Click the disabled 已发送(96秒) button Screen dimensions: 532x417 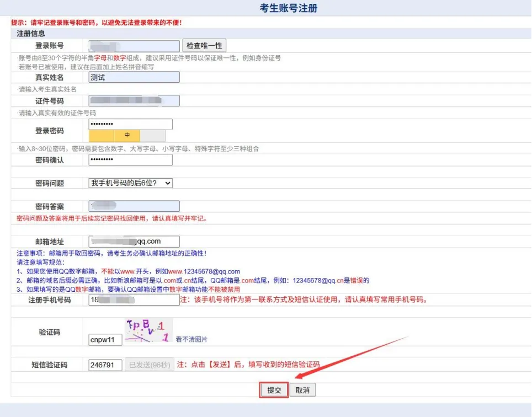pyautogui.click(x=150, y=365)
